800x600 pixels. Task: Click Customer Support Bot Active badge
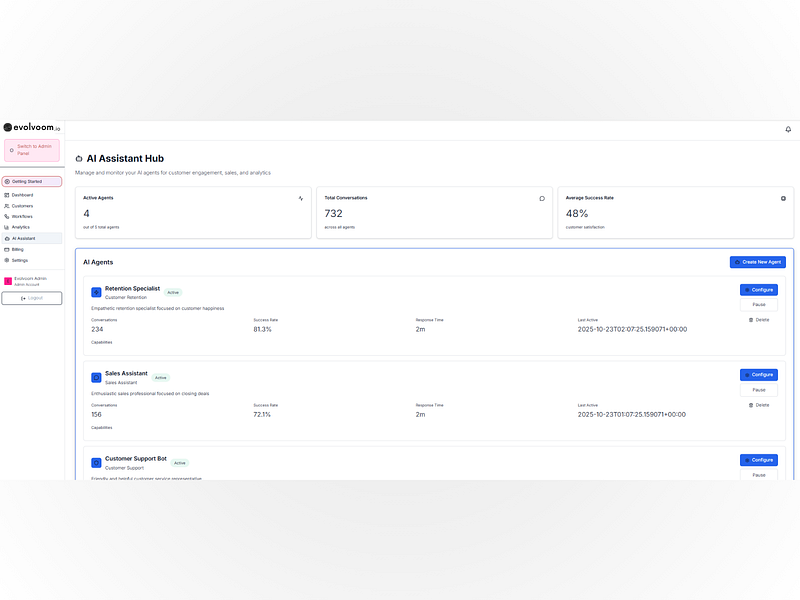180,463
